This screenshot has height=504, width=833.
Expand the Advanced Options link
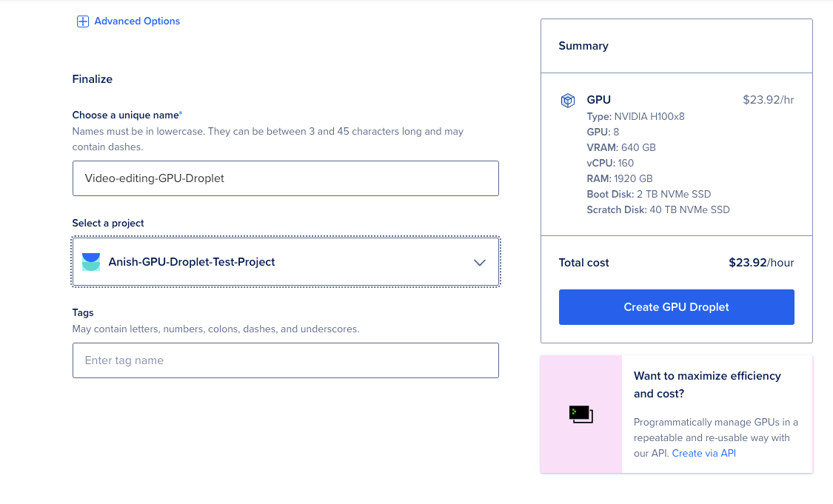tap(137, 21)
